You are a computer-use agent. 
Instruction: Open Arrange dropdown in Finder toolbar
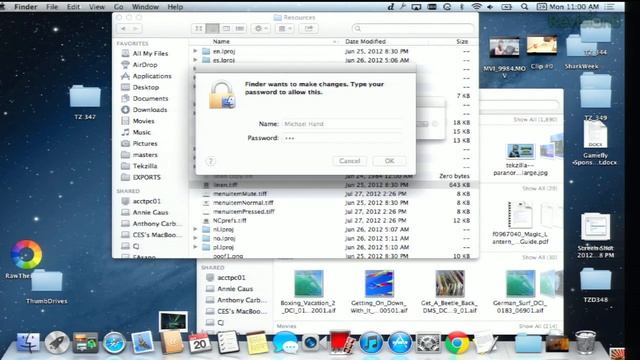285,28
